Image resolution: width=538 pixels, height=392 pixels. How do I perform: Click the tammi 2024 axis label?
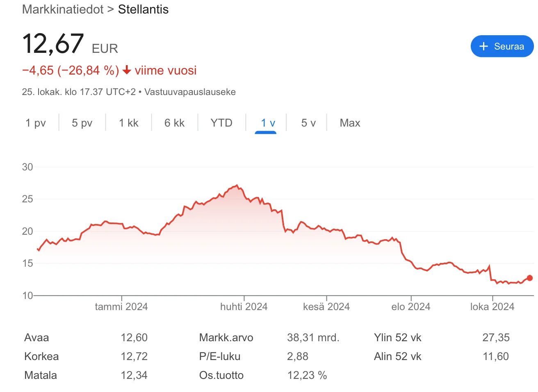[121, 307]
